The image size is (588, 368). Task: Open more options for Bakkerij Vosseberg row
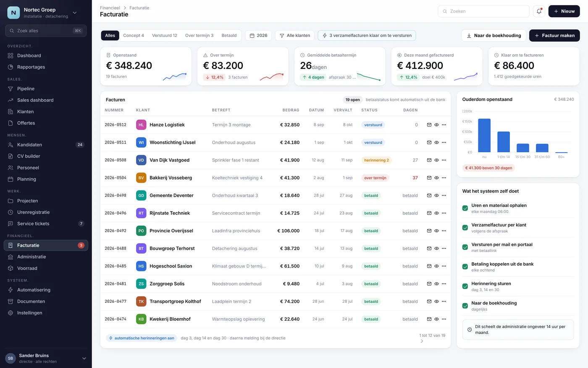(444, 178)
